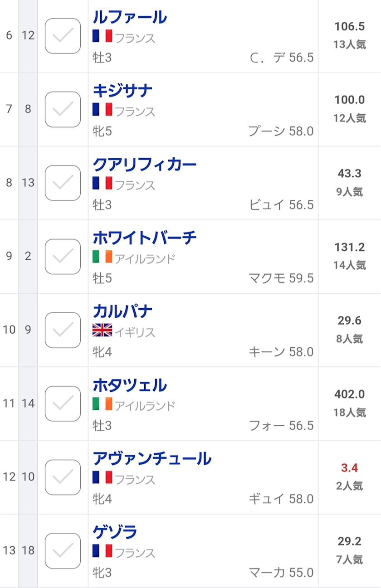This screenshot has width=381, height=588.
Task: Toggle checkbox for ホワイトバーチ
Action: click(63, 257)
